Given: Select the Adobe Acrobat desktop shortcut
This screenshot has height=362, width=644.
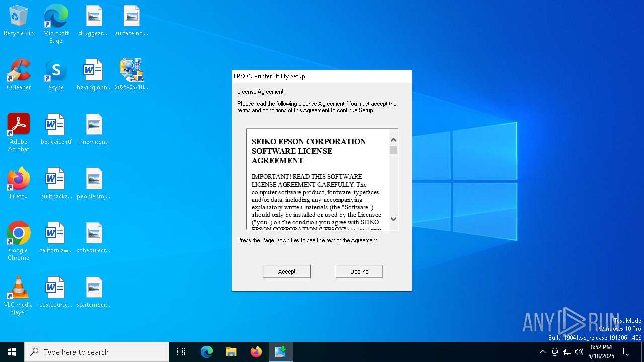Looking at the screenshot, I should coord(19,133).
